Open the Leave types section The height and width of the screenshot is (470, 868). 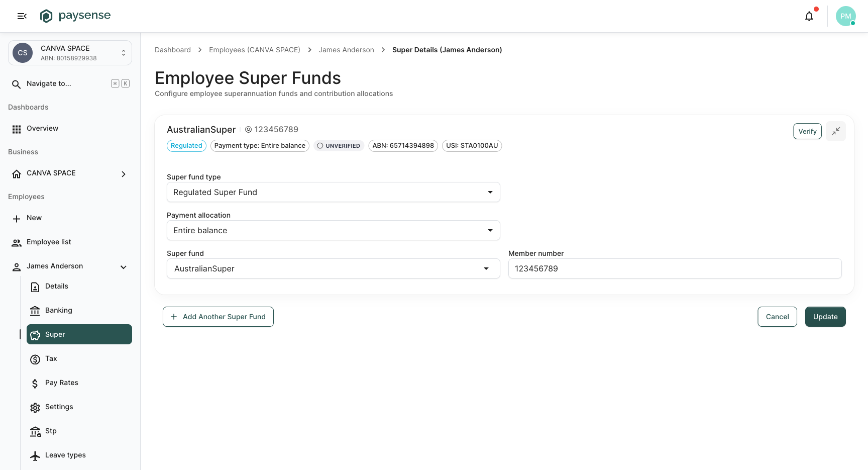coord(79,455)
